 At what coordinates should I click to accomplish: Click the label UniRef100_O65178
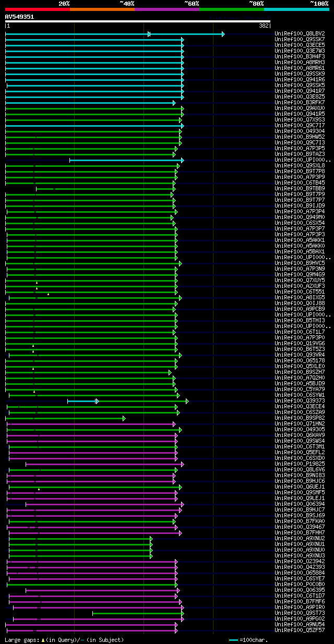(300, 360)
